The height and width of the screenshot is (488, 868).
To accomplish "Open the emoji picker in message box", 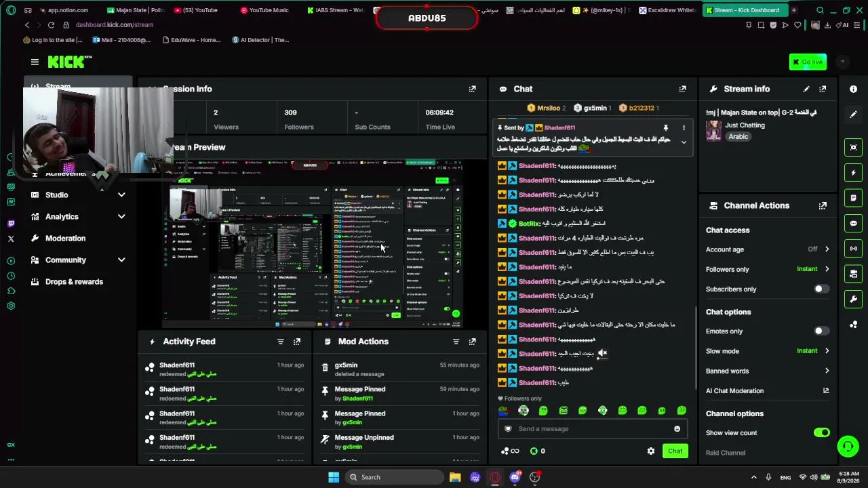I will (677, 429).
